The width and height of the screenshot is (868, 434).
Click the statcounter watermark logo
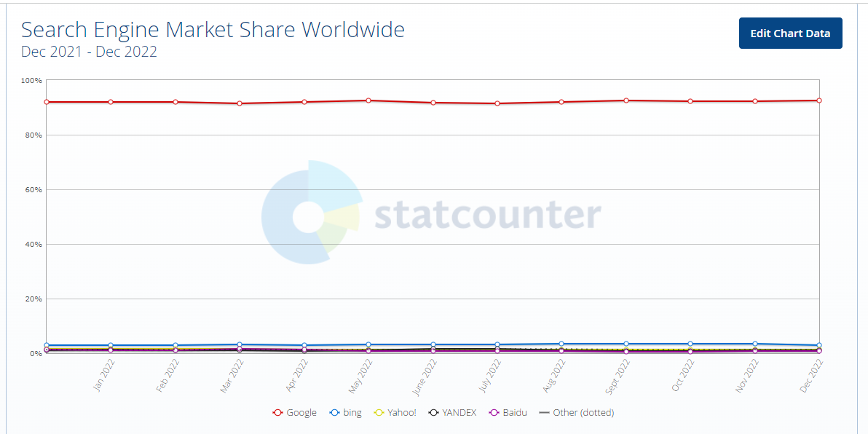coord(431,213)
